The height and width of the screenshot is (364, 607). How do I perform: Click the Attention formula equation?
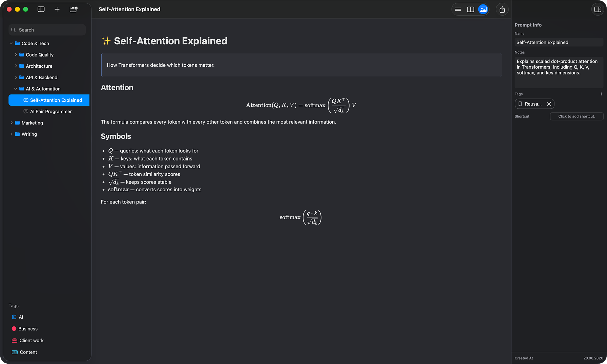pos(301,105)
